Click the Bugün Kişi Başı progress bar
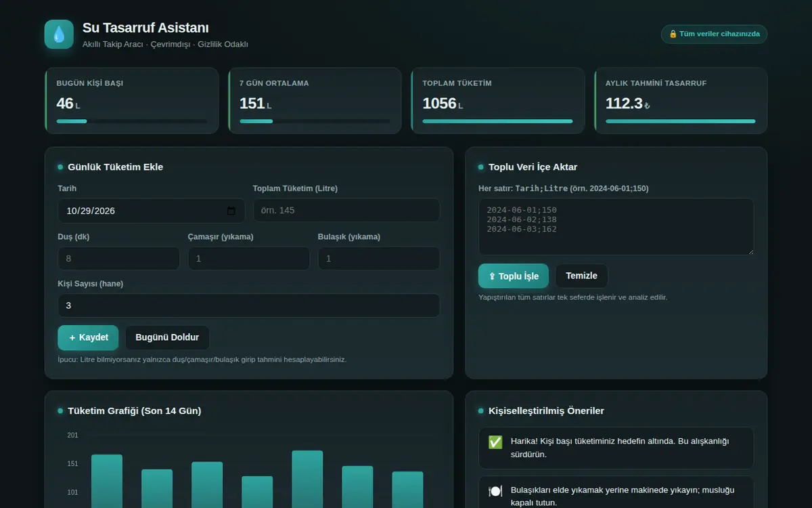Image resolution: width=812 pixels, height=508 pixels. click(132, 121)
